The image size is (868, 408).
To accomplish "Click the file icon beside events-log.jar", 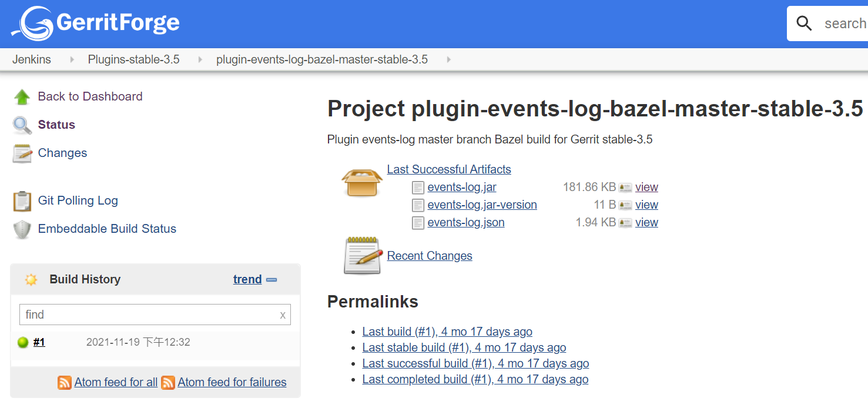I will pyautogui.click(x=418, y=188).
